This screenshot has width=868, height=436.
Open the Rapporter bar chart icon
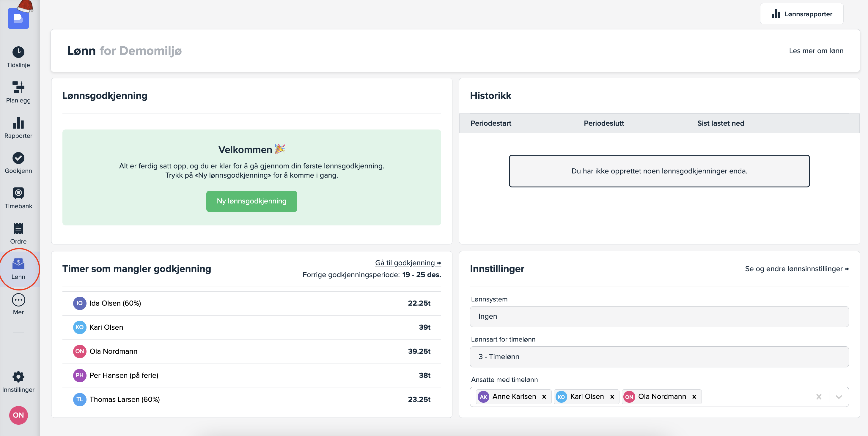pyautogui.click(x=18, y=123)
